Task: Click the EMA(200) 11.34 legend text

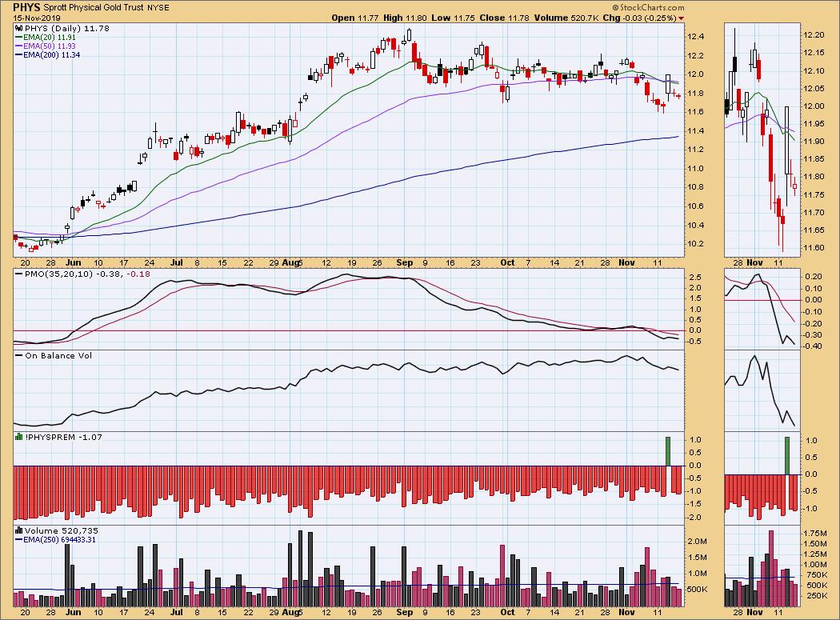Action: click(x=51, y=54)
